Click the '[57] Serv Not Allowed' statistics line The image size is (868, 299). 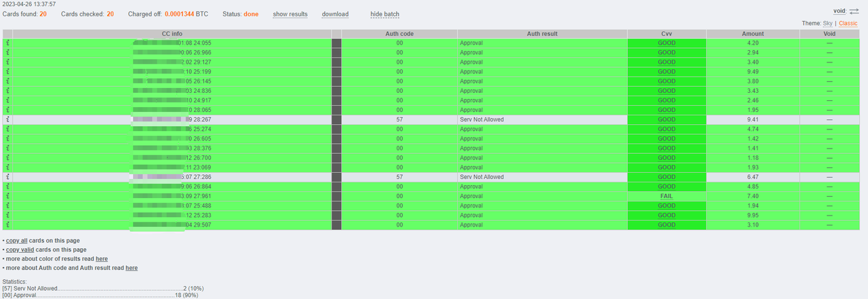tap(102, 289)
